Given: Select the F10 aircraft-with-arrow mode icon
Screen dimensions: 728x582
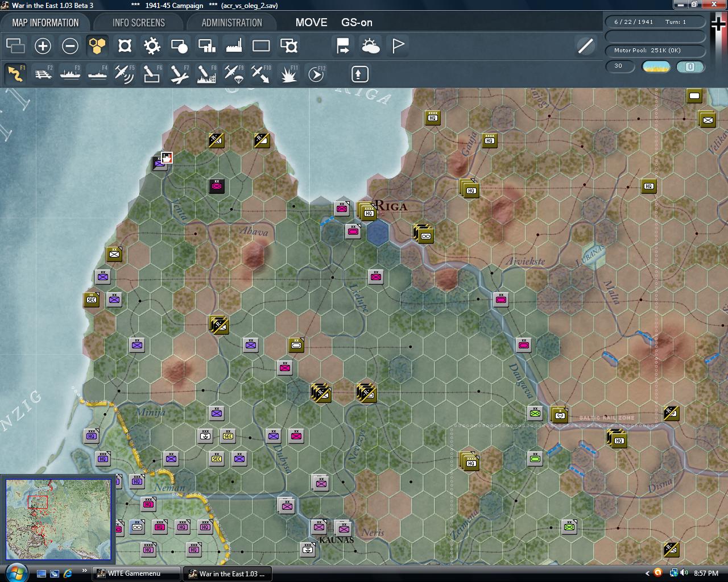Looking at the screenshot, I should [x=261, y=74].
